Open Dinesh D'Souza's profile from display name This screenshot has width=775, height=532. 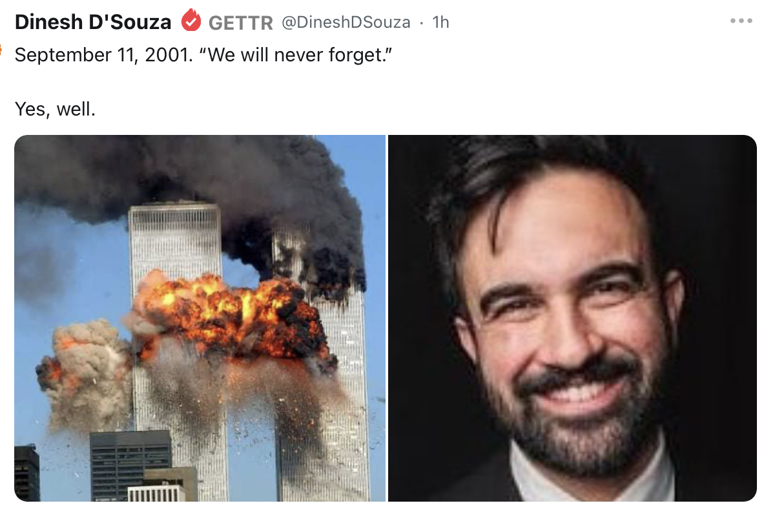click(93, 22)
